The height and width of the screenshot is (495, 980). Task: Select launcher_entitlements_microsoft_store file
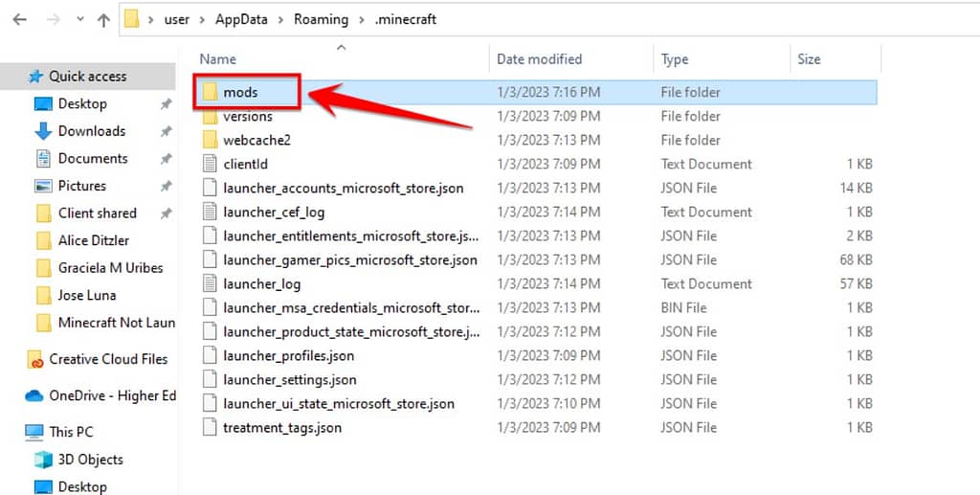(351, 236)
